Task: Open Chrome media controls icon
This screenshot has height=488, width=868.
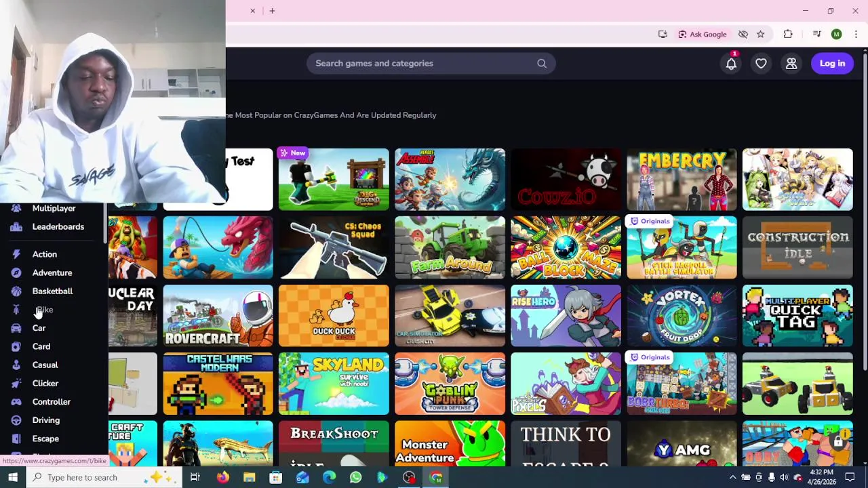Action: [x=816, y=34]
